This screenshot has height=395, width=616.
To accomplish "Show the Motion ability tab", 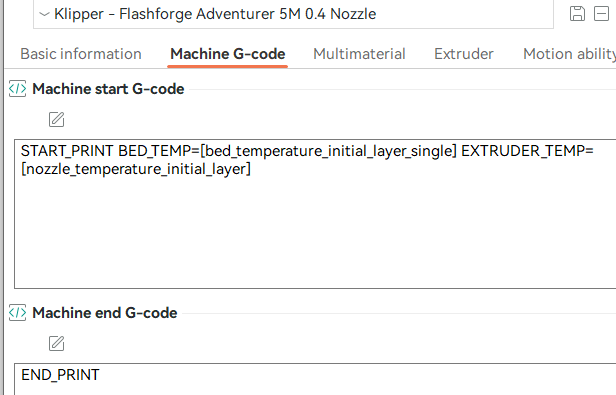I will (x=569, y=54).
